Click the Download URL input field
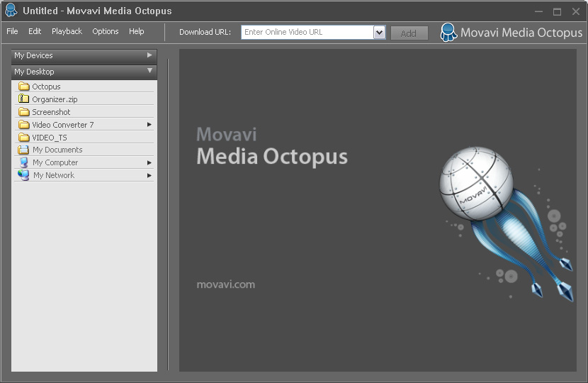The width and height of the screenshot is (588, 383). tap(307, 33)
